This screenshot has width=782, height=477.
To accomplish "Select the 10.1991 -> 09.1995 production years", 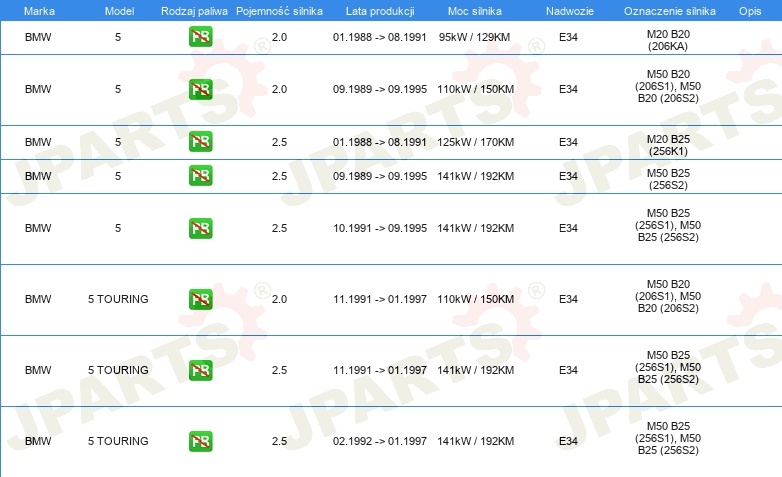I will (x=380, y=228).
